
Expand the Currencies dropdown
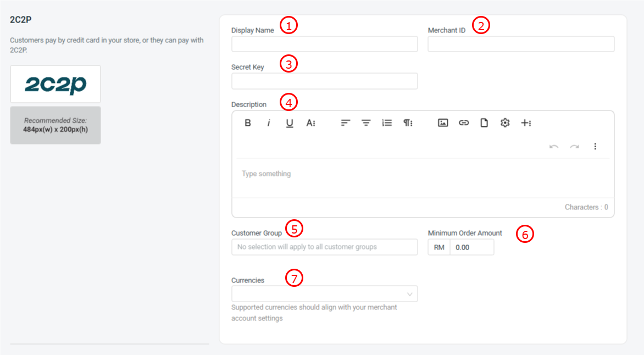click(324, 294)
